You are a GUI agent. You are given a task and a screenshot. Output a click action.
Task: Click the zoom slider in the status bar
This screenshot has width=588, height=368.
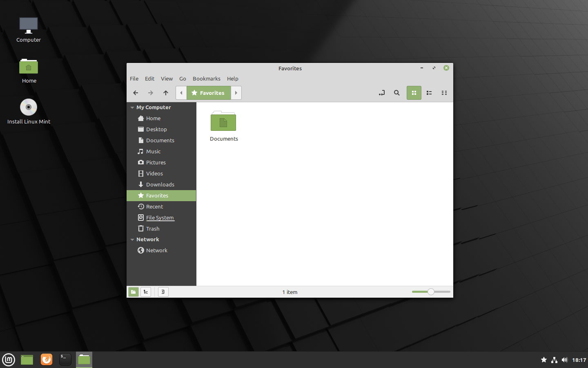431,292
